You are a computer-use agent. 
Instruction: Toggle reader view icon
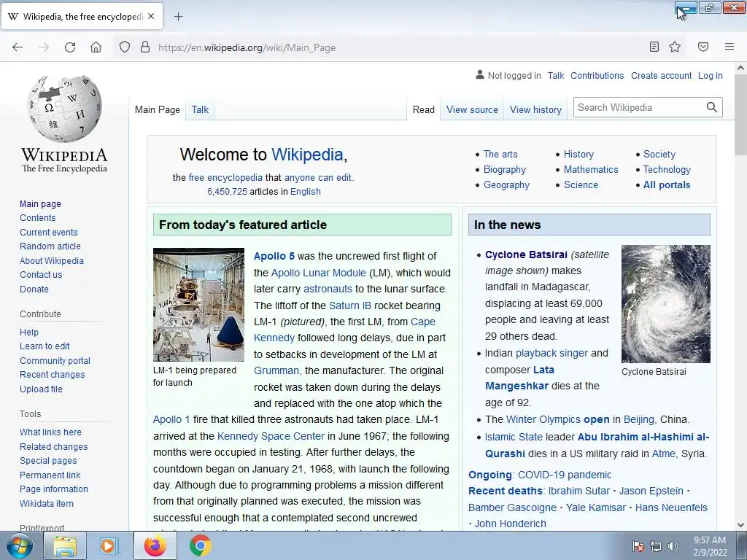tap(654, 47)
